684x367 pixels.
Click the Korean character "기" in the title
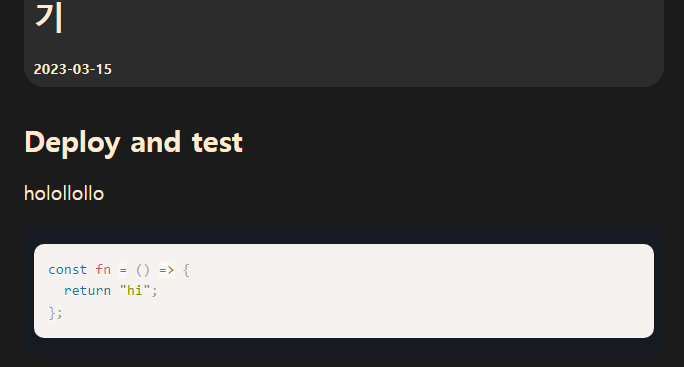(49, 17)
